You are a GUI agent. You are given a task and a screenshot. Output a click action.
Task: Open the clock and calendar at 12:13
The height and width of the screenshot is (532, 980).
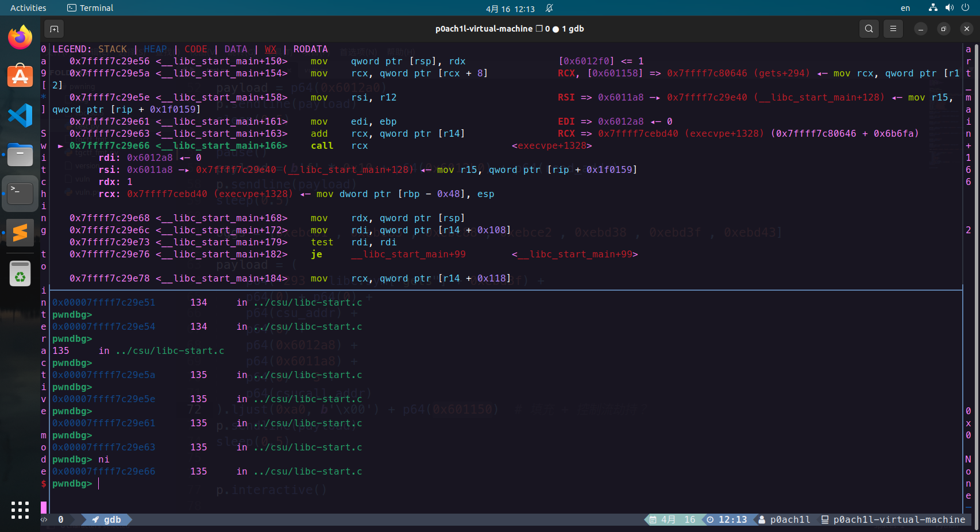(510, 9)
